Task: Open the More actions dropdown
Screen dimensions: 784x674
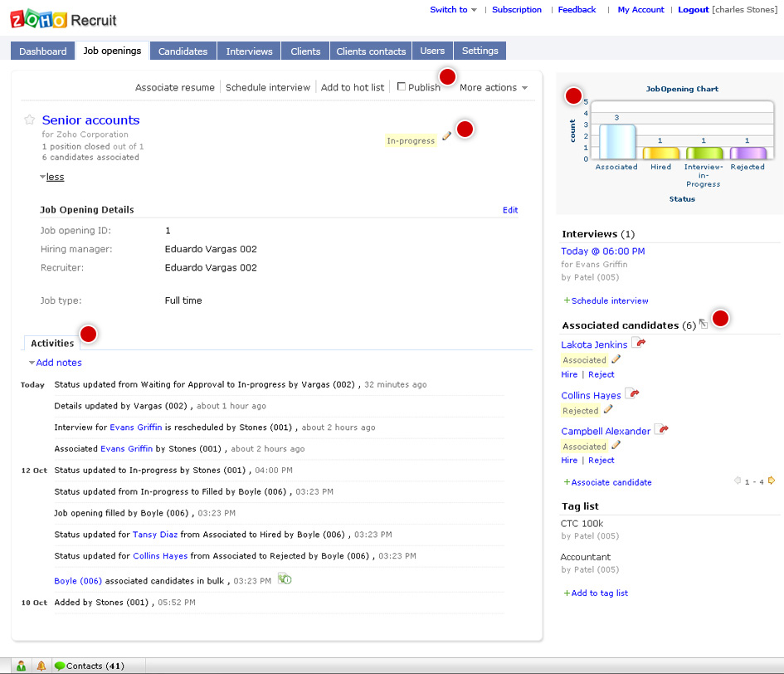Action: pos(494,87)
